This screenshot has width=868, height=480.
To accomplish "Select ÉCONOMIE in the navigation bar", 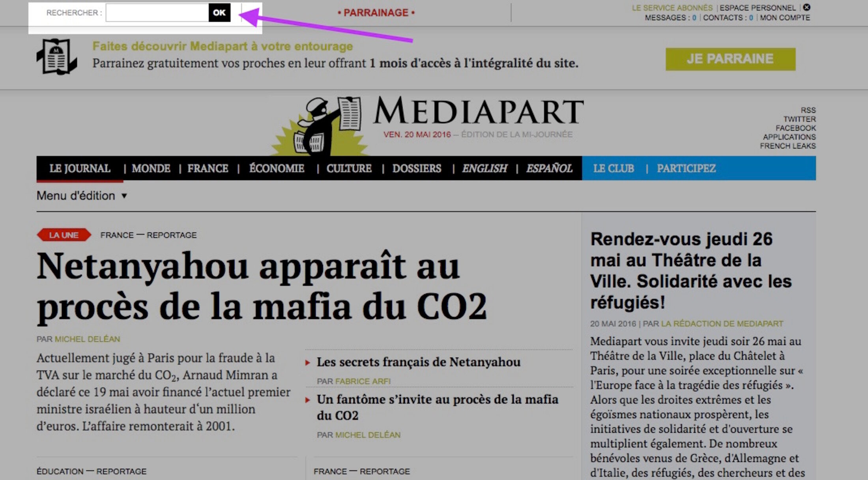I will coord(277,169).
